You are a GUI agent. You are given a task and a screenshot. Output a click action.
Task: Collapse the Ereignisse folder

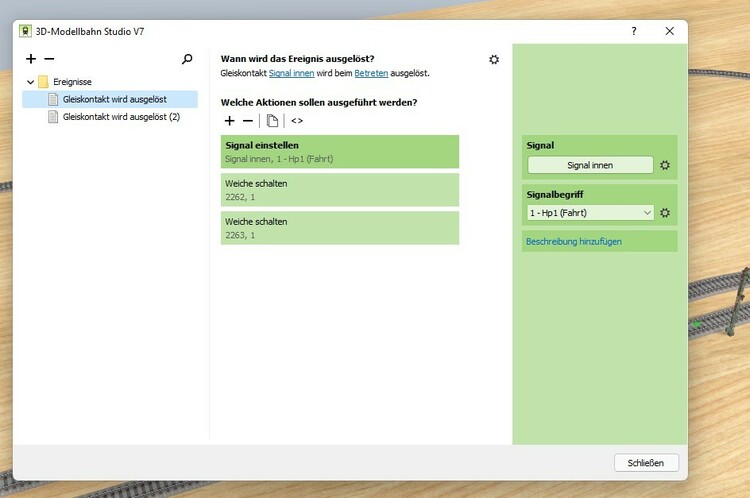point(31,82)
